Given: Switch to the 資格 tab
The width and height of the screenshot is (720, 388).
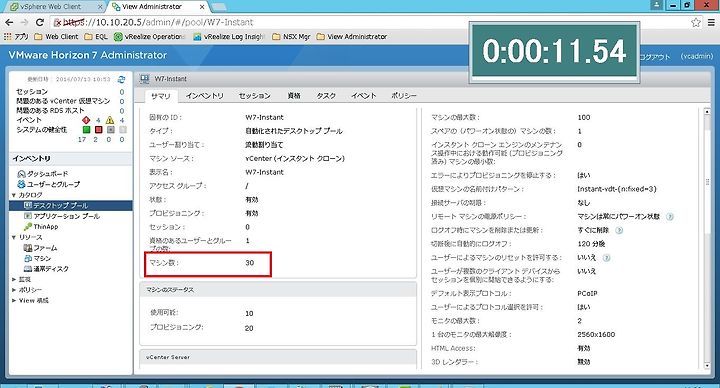Looking at the screenshot, I should [294, 96].
